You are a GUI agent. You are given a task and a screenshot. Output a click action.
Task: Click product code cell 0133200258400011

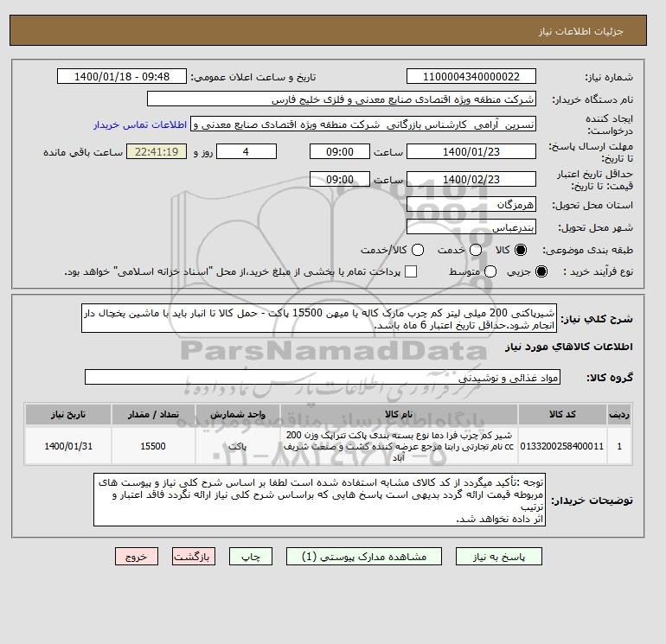562,446
